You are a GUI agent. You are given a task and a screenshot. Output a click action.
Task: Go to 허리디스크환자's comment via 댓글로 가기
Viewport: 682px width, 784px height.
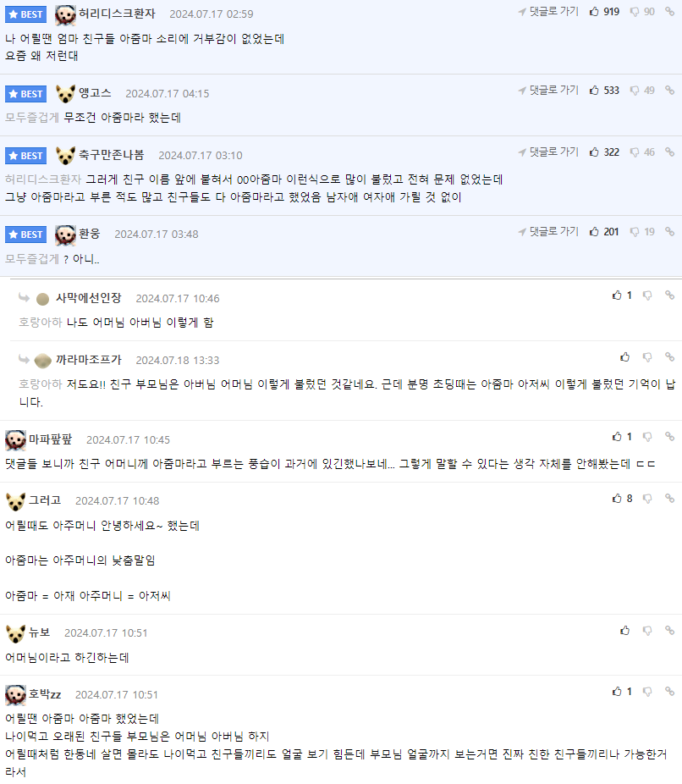point(548,12)
